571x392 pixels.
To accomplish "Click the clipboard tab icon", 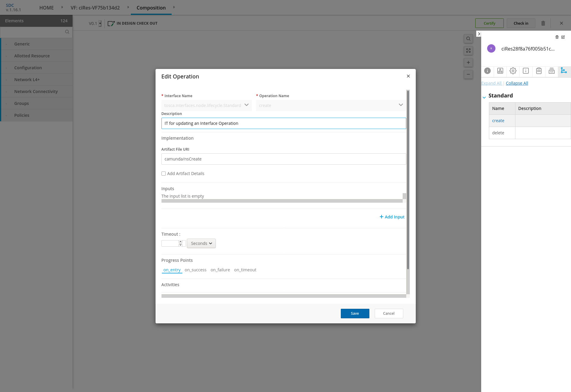I will pyautogui.click(x=539, y=71).
